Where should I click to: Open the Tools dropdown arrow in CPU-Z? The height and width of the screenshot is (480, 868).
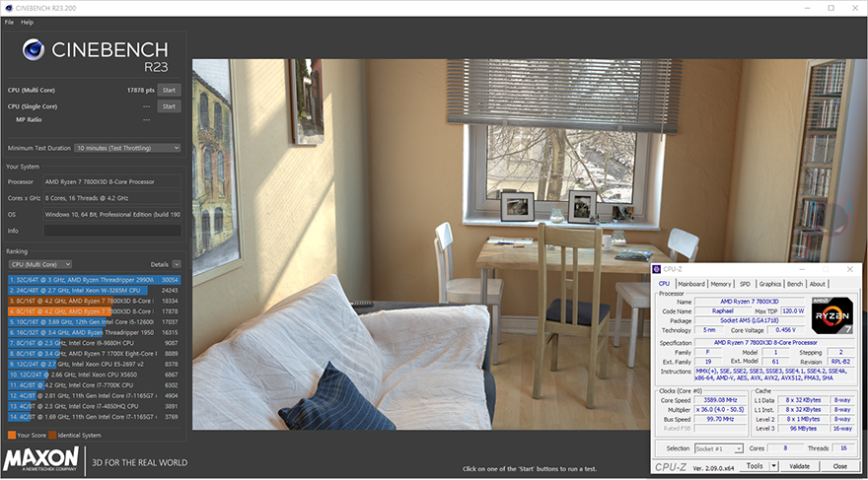(774, 466)
